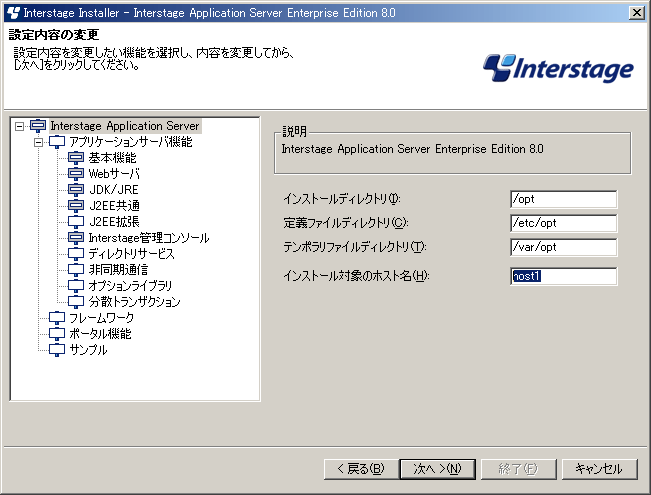This screenshot has width=651, height=495.
Task: Select the JDK/JRE tree label
Action: pyautogui.click(x=114, y=190)
